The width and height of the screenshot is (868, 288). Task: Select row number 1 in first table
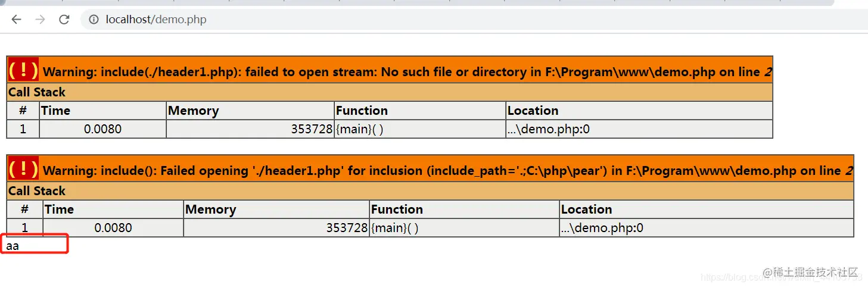point(23,129)
